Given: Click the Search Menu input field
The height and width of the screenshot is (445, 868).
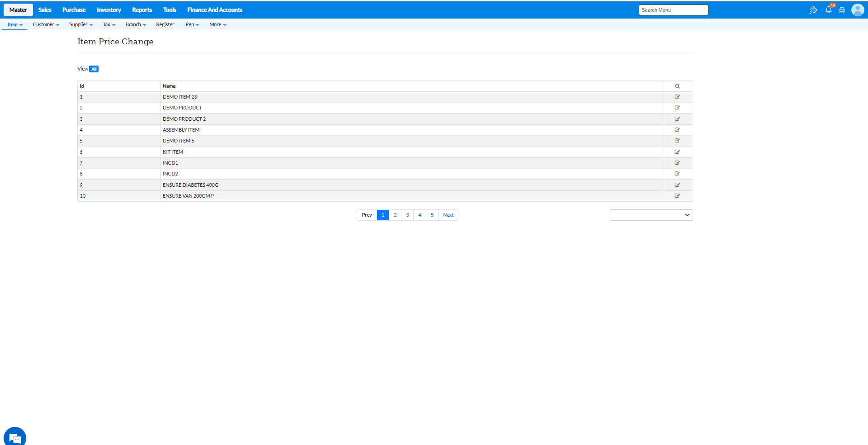Looking at the screenshot, I should click(673, 10).
